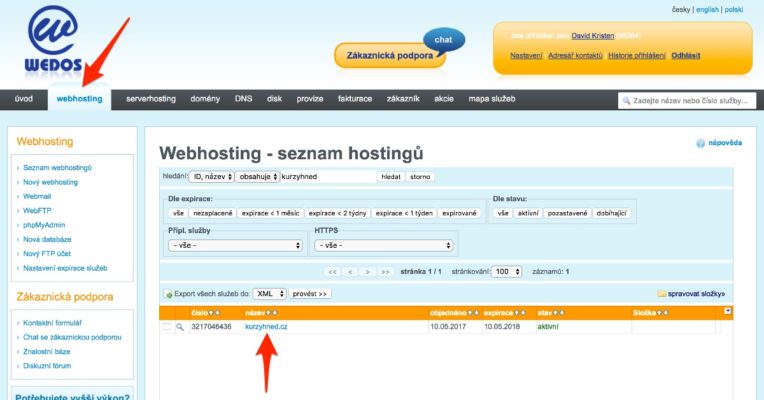Viewport: 764px width, 400px height.
Task: Filter status by dobíhající
Action: pos(611,213)
